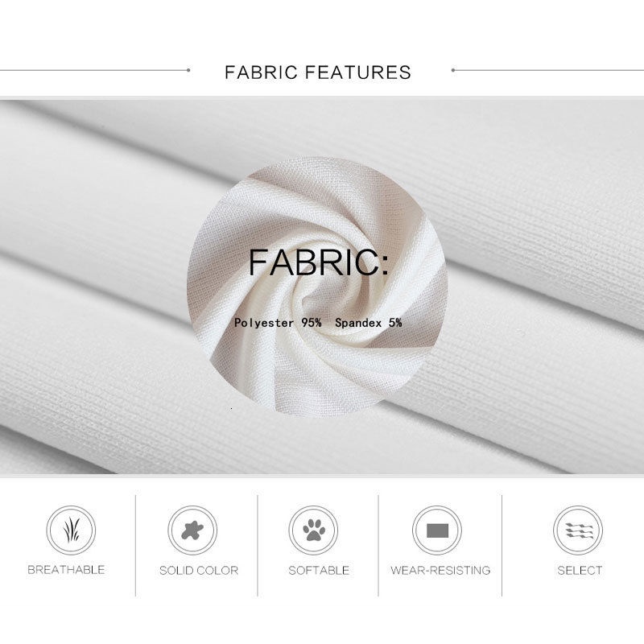Select the Wear-Resisting rectangle icon

pyautogui.click(x=437, y=530)
